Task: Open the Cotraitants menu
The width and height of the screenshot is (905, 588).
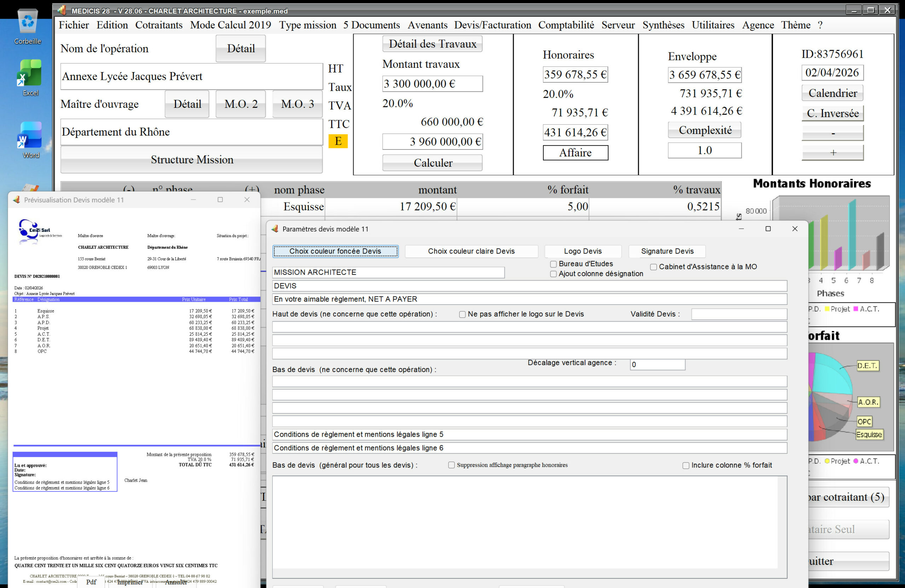Action: [x=159, y=25]
